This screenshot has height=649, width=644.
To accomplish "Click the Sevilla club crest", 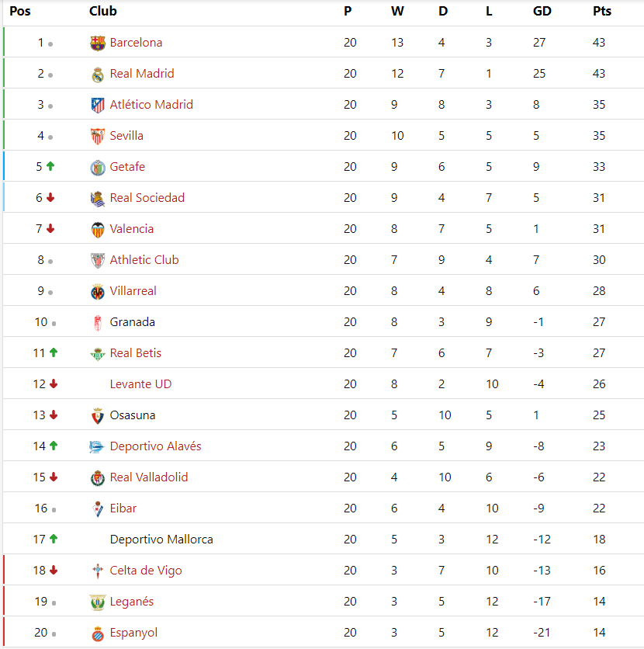I will 98,136.
